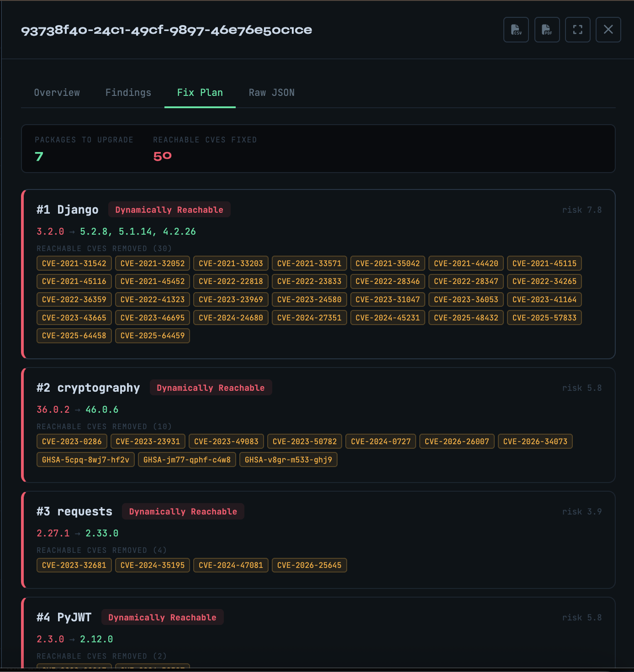Click the #1 Django package heading
The width and height of the screenshot is (634, 672).
(x=68, y=210)
